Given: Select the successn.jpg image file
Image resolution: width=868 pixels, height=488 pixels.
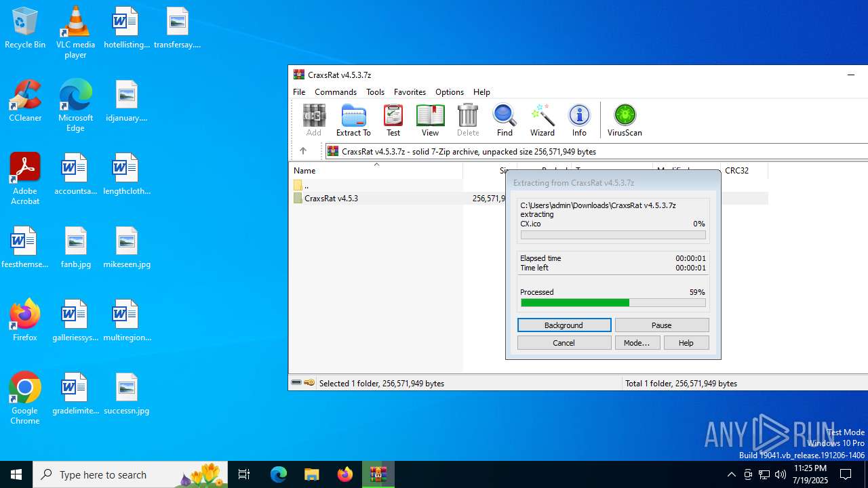Looking at the screenshot, I should 126,394.
